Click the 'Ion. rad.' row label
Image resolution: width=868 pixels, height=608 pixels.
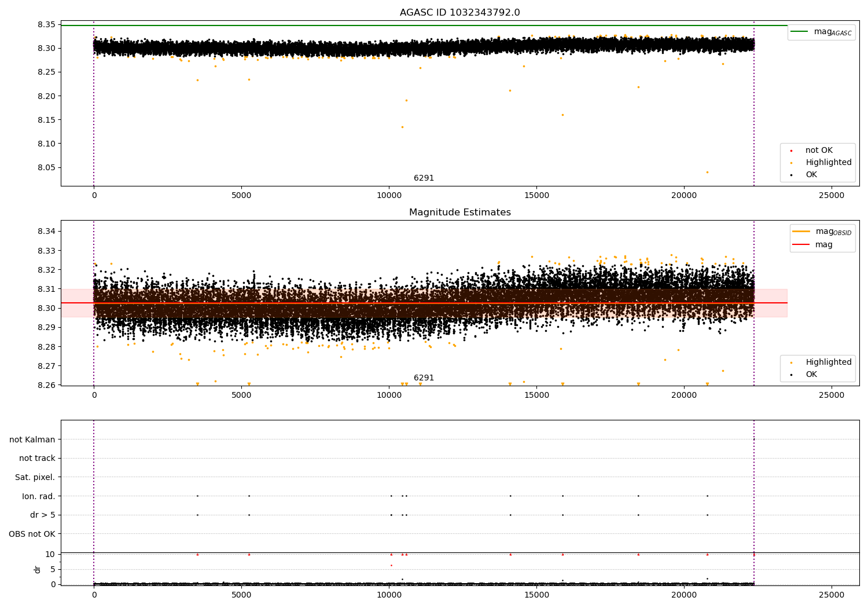point(39,496)
